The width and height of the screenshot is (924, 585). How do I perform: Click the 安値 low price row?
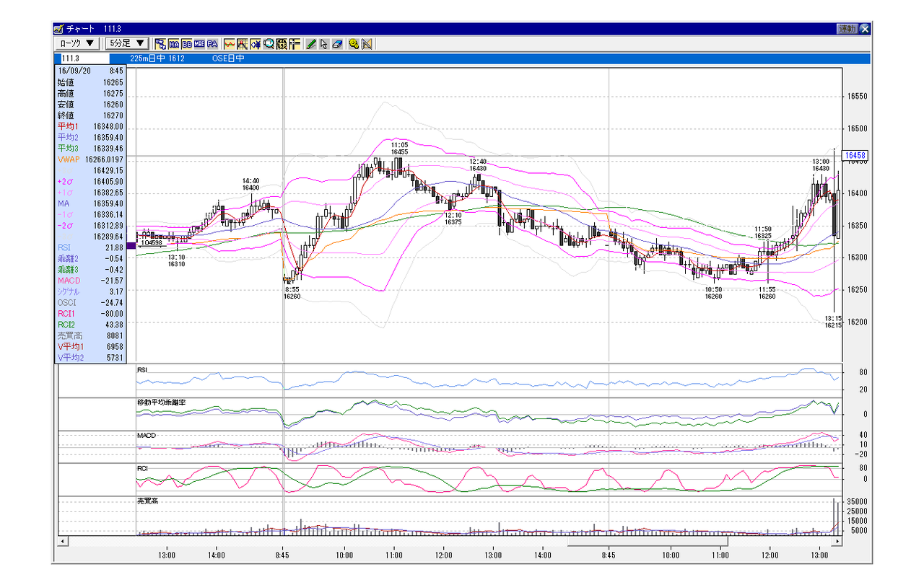coord(90,105)
